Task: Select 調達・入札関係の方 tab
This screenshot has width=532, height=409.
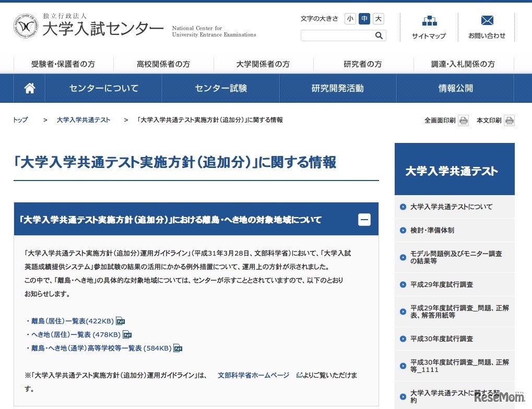Action: pos(463,64)
